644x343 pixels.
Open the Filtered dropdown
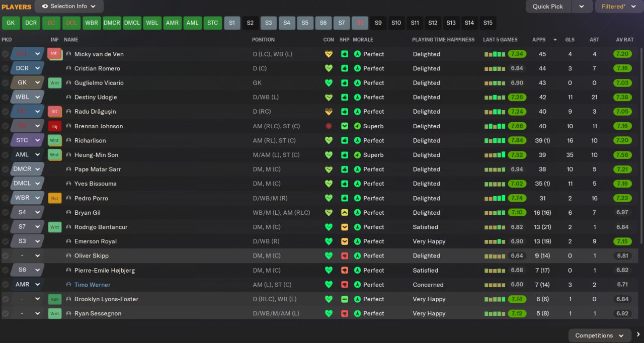(x=619, y=7)
